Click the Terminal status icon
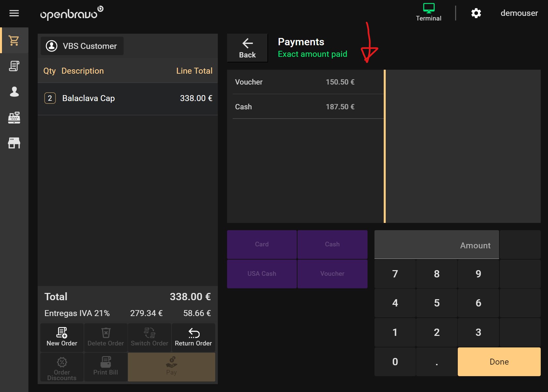This screenshot has width=548, height=392. click(x=428, y=13)
